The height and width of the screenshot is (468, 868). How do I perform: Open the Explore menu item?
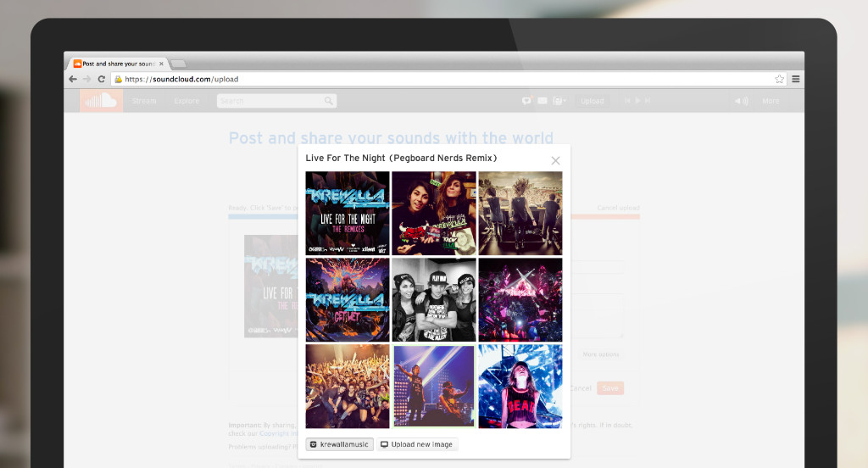pos(186,101)
